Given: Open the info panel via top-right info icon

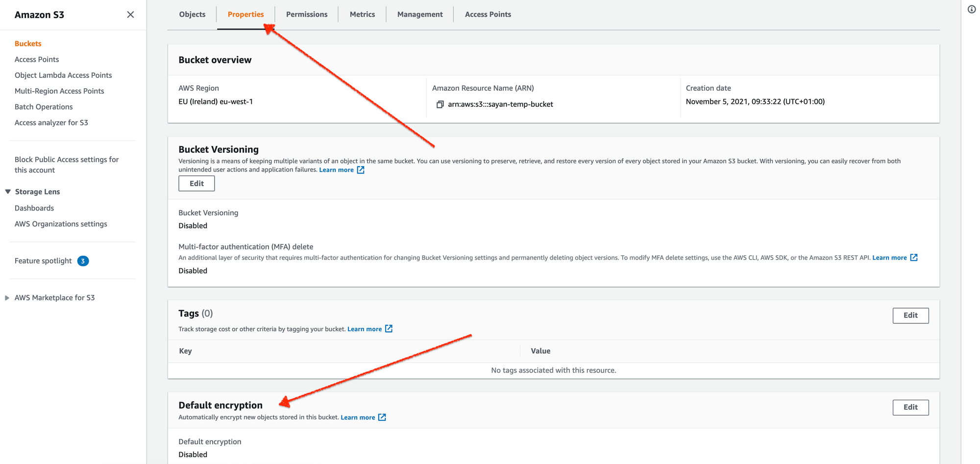Looking at the screenshot, I should 972,9.
